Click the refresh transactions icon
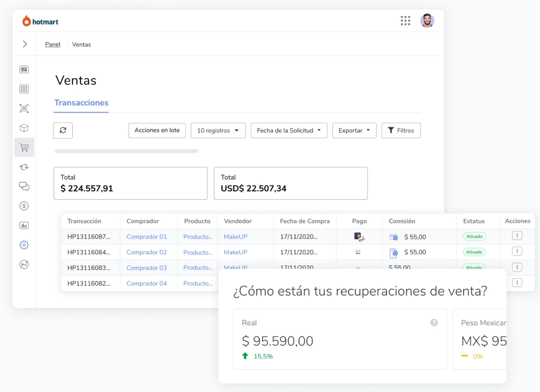This screenshot has height=392, width=540. coord(63,130)
